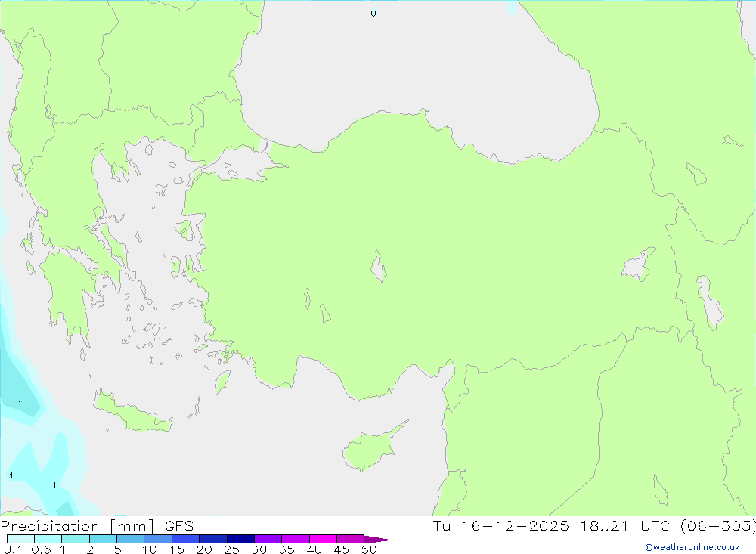Click the '1' contour label inside darker cyan patch
Screen dimensions: 756x554
click(x=20, y=403)
